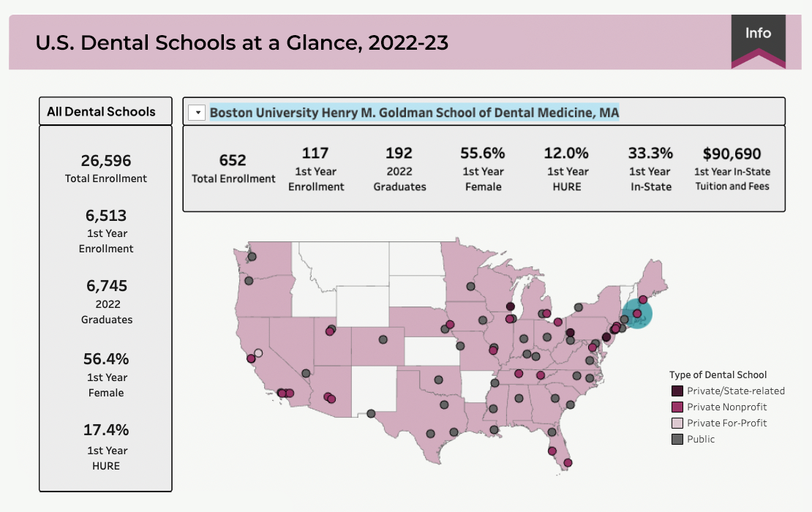The image size is (812, 512).
Task: Select the public school dot in Washington state
Action: 251,256
